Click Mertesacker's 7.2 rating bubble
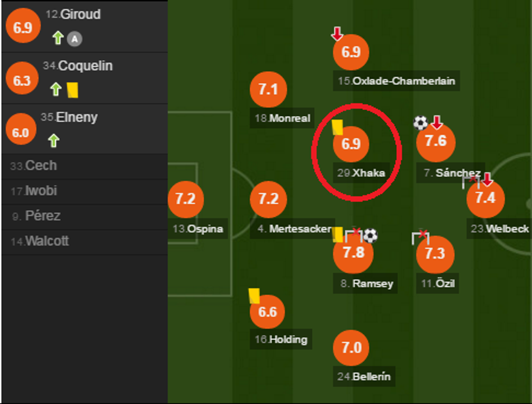The width and height of the screenshot is (532, 404). (x=268, y=199)
